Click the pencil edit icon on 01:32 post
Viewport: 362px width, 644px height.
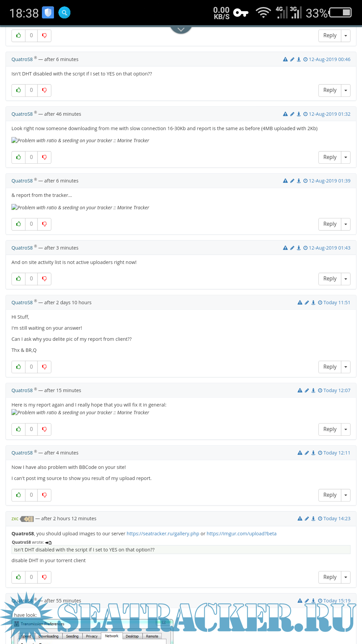292,114
